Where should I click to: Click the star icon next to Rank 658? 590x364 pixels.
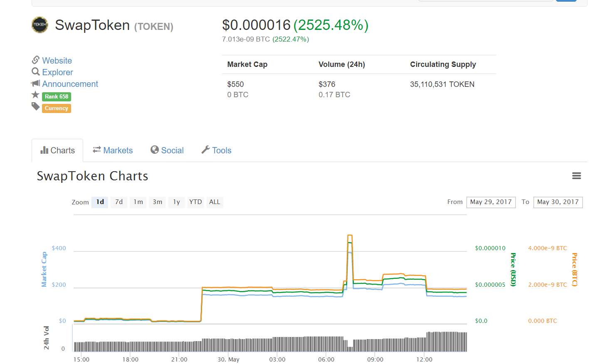point(36,95)
